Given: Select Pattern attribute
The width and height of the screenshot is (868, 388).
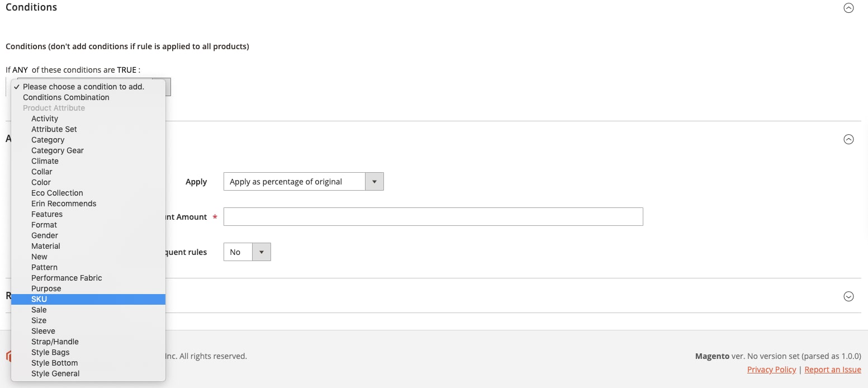Looking at the screenshot, I should point(88,267).
